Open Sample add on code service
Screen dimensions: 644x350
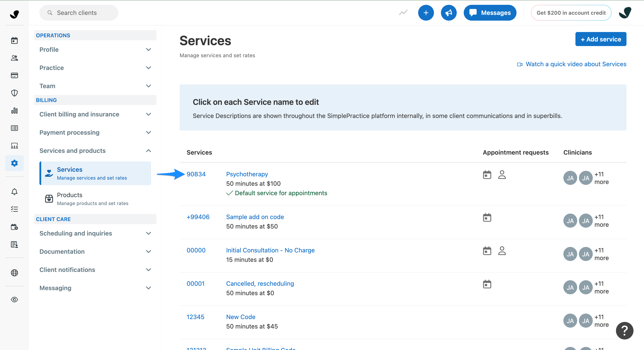click(255, 217)
